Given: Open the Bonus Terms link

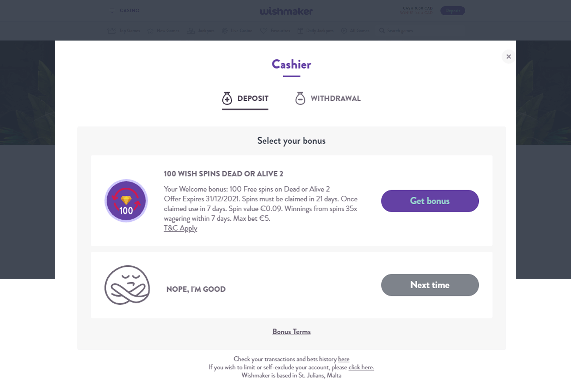Looking at the screenshot, I should point(292,332).
